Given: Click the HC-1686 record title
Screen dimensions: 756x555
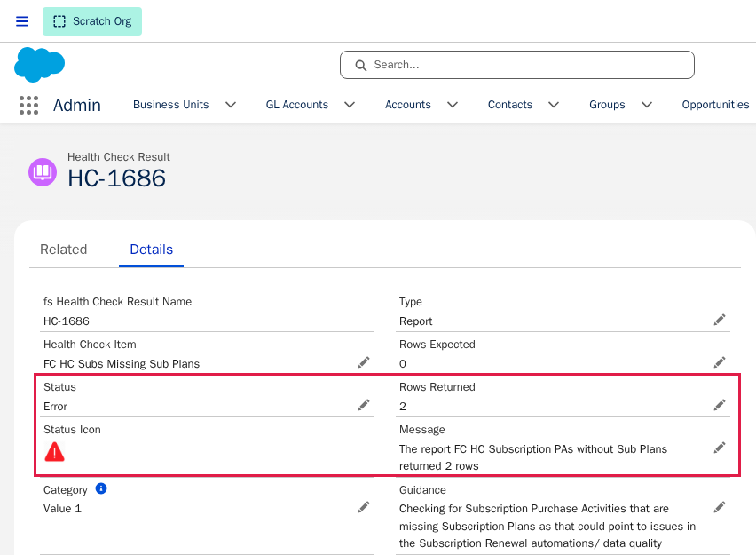Looking at the screenshot, I should (116, 178).
